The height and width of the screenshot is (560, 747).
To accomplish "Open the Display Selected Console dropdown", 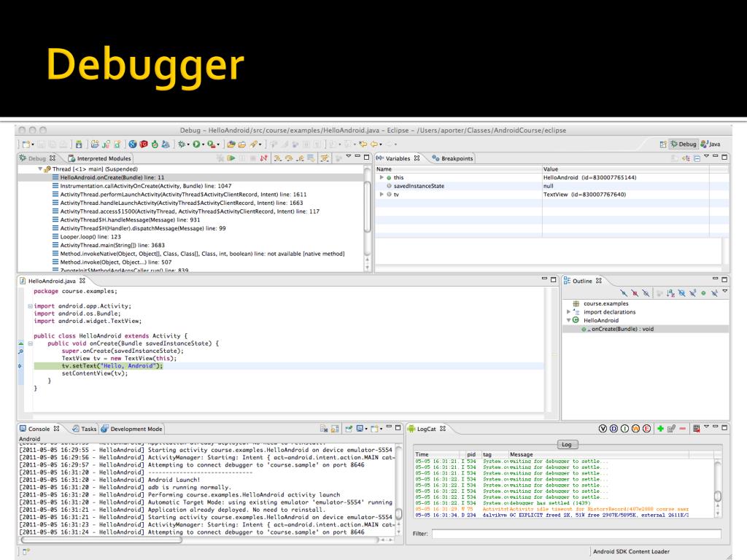I will tap(366, 429).
